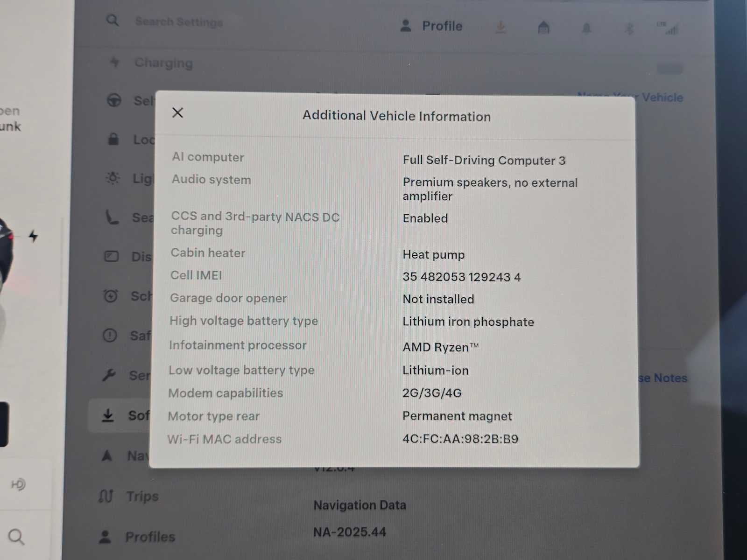Tap the profile person icon at top

coord(406,26)
